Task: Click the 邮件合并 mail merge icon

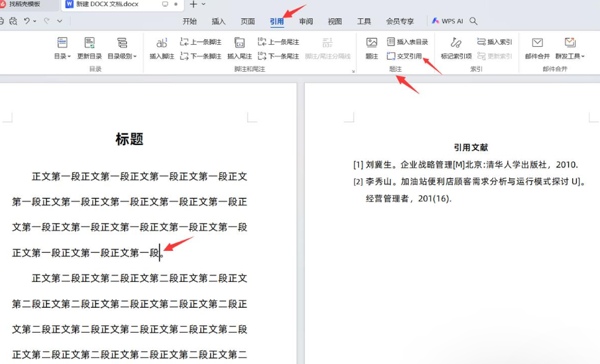Action: tap(537, 43)
